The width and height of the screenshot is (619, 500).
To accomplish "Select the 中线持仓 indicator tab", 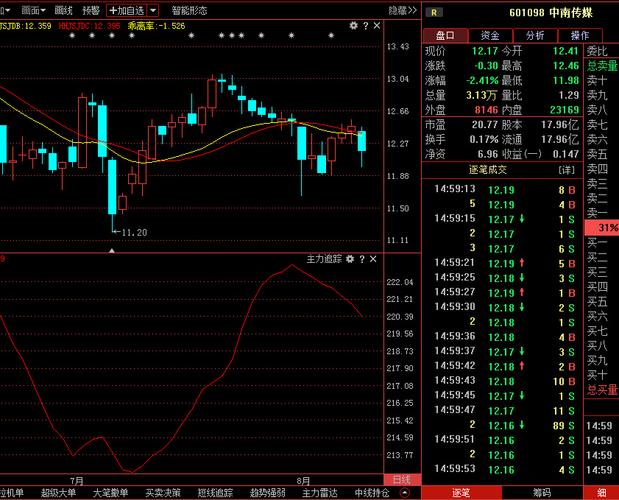I will 372,493.
